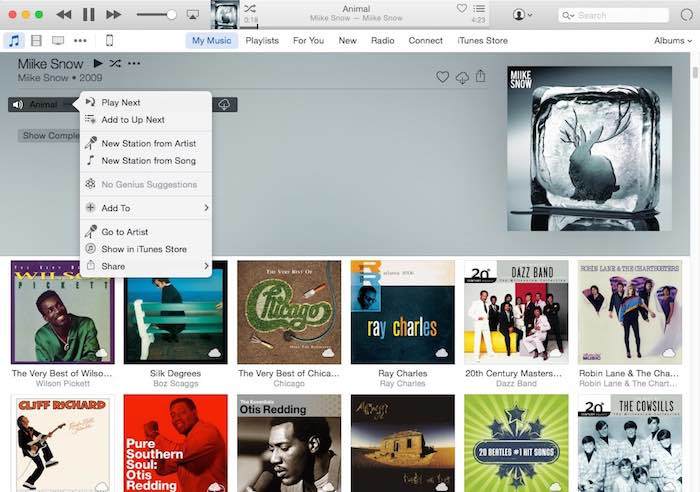Open the AirPlay output icon
Image resolution: width=700 pixels, height=492 pixels.
pyautogui.click(x=193, y=15)
